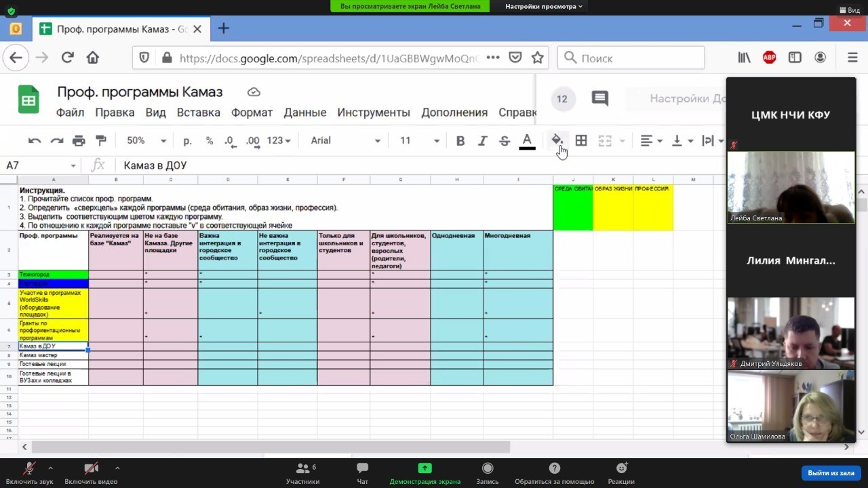
Task: Open the Данные menu
Action: click(304, 113)
